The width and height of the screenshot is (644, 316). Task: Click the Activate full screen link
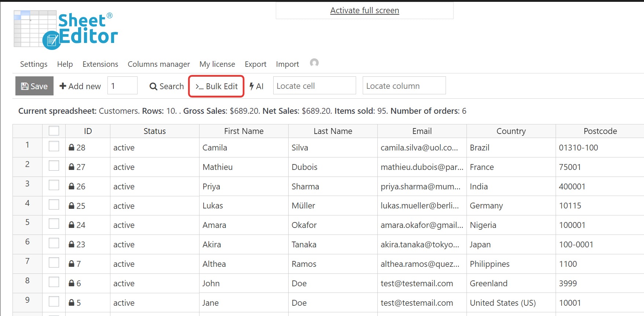[365, 10]
